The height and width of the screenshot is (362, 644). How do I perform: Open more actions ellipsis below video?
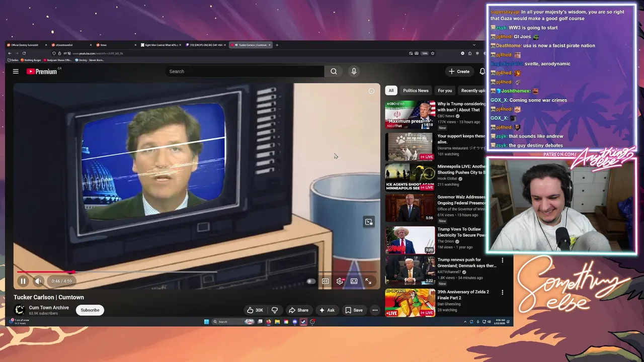tap(375, 310)
